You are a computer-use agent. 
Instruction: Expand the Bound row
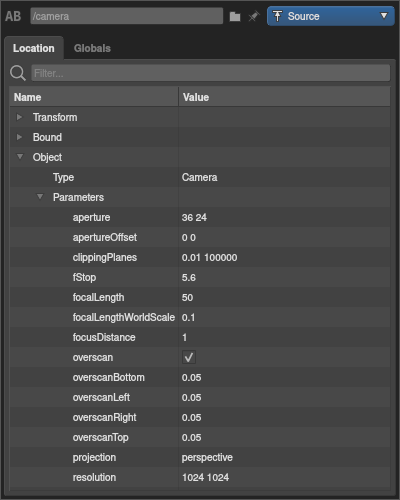19,137
